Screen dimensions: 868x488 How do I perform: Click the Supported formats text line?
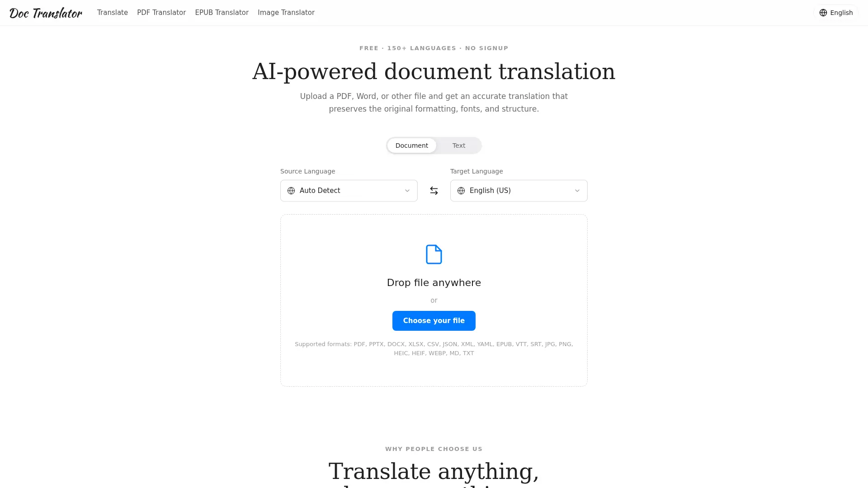(434, 349)
